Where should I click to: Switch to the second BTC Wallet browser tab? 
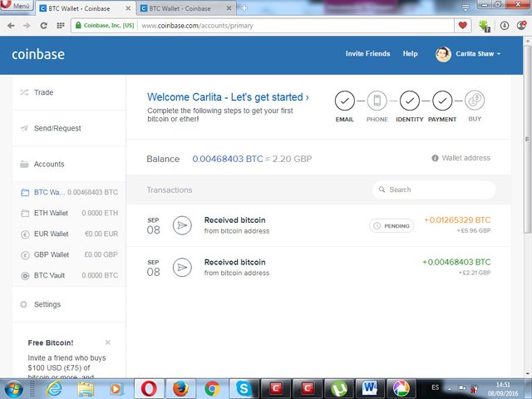point(186,8)
